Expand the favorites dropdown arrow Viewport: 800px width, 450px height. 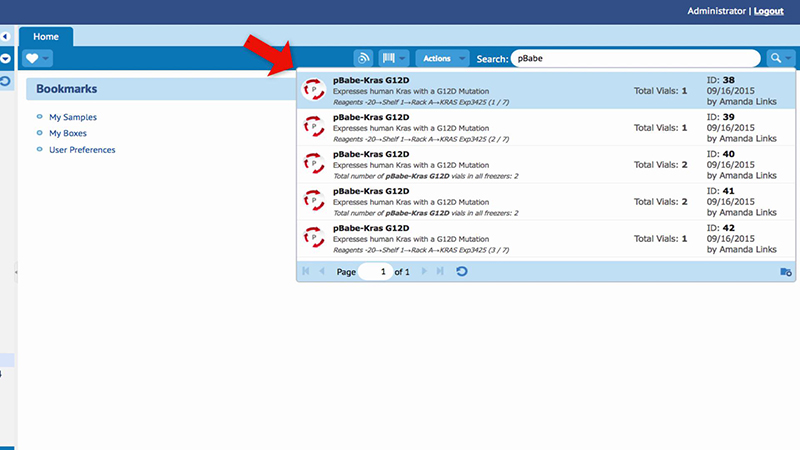pos(46,58)
